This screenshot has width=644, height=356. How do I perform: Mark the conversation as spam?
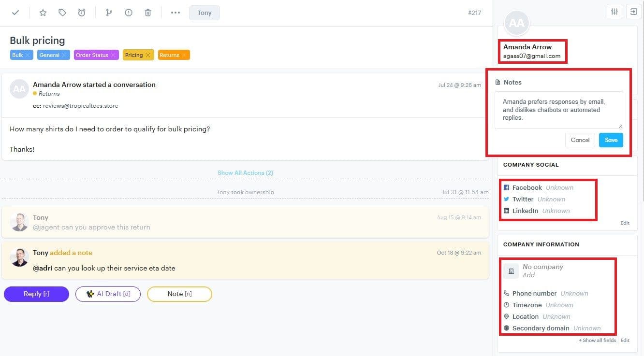(x=129, y=13)
